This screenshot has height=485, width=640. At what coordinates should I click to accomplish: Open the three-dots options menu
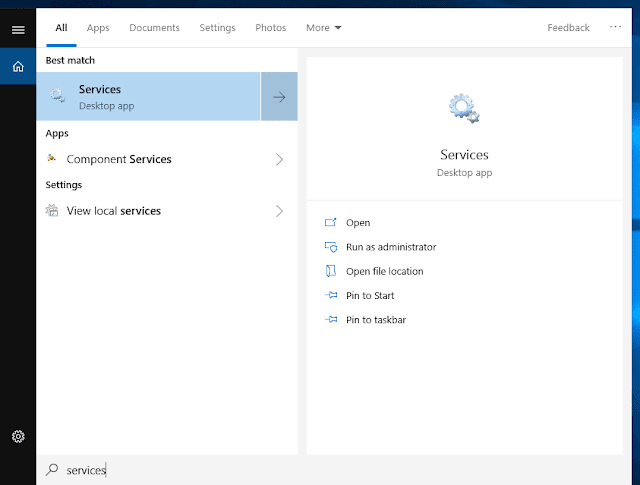[615, 27]
